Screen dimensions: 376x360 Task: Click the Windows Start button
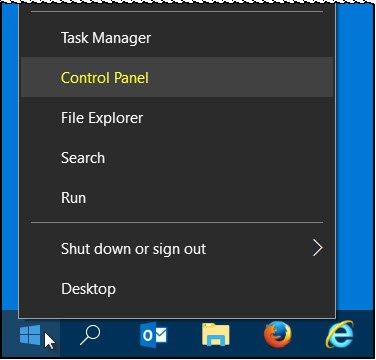point(30,335)
